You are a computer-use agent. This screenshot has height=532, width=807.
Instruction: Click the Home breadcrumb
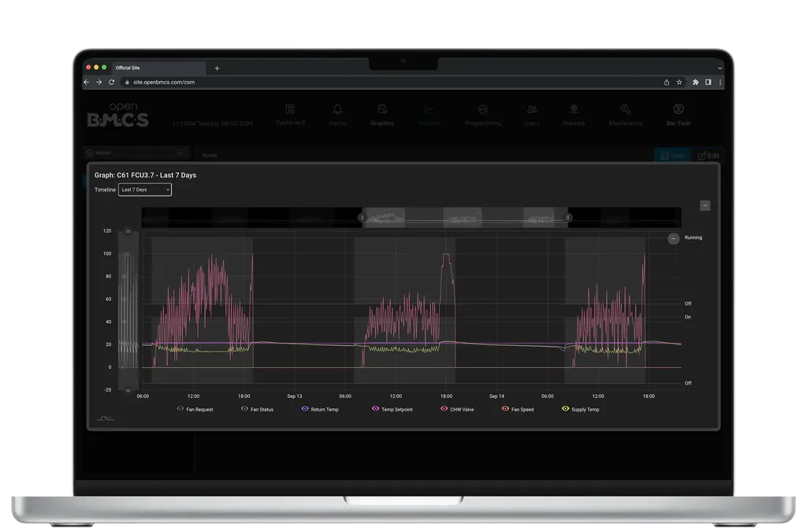click(x=210, y=155)
